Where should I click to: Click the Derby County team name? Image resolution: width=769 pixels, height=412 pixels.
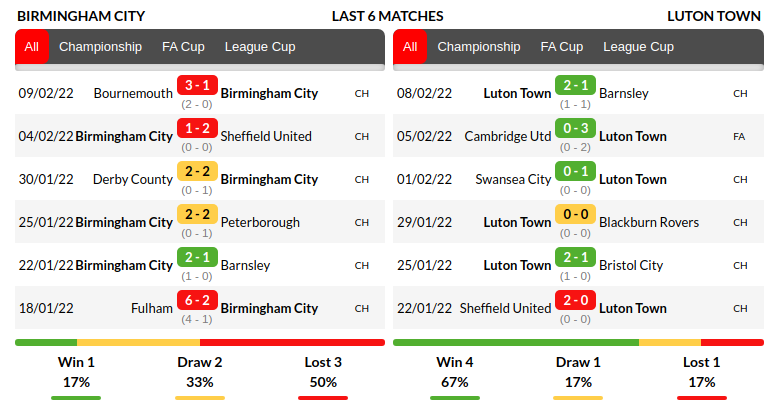pyautogui.click(x=133, y=180)
